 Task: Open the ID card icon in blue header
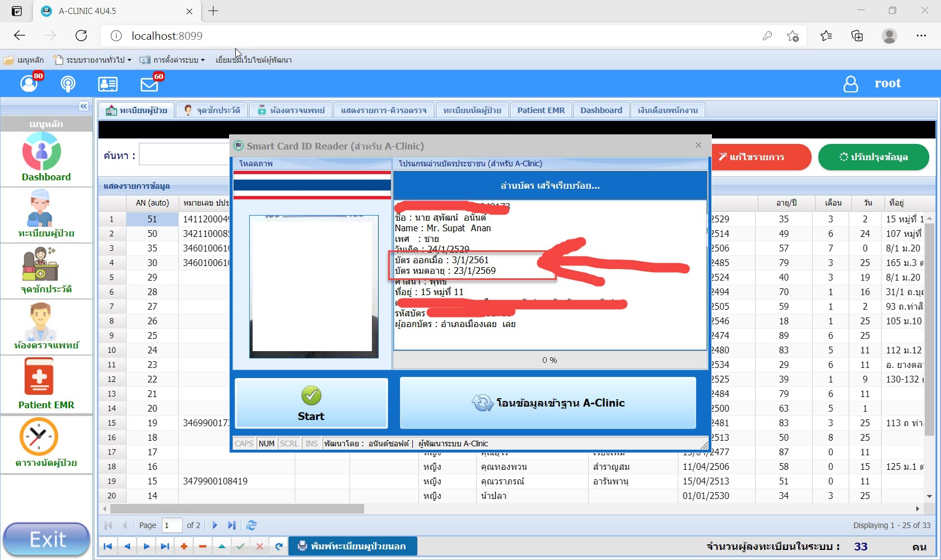(108, 84)
